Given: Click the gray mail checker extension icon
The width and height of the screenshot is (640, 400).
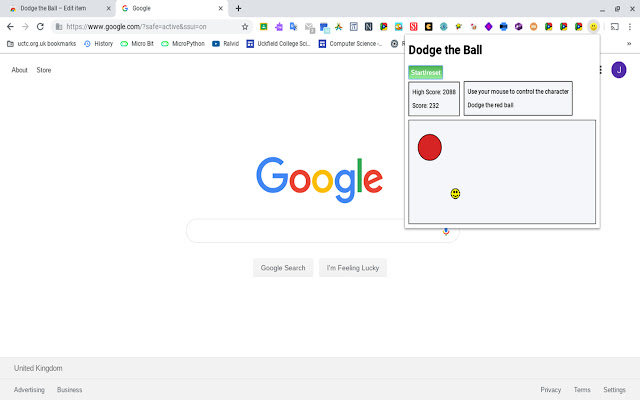Looking at the screenshot, I should coord(309,27).
